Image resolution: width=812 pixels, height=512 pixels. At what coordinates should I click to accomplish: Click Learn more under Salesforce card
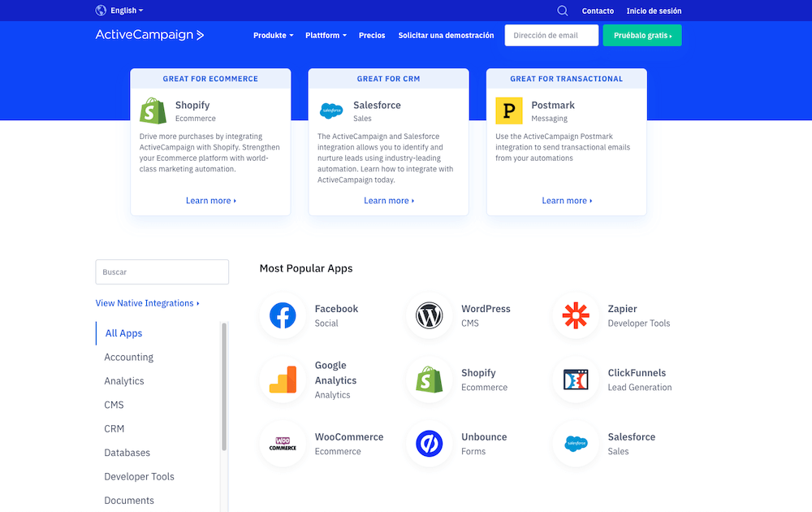tap(389, 201)
